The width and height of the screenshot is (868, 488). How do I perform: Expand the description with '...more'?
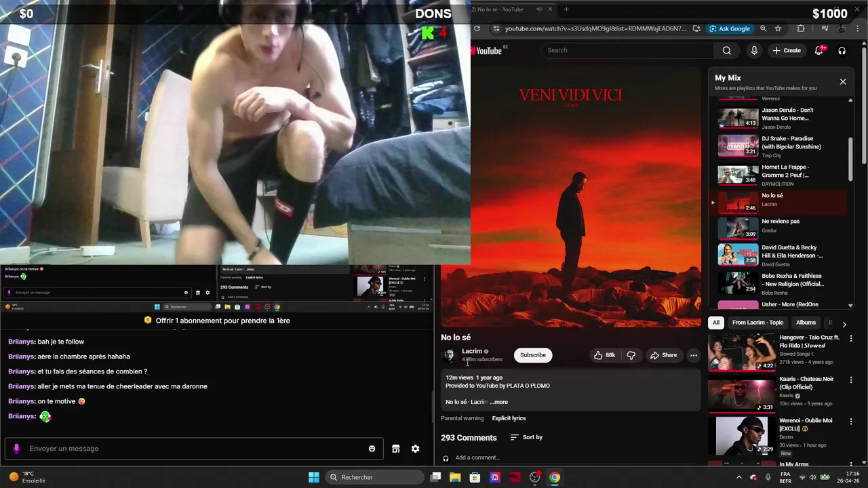tap(498, 402)
